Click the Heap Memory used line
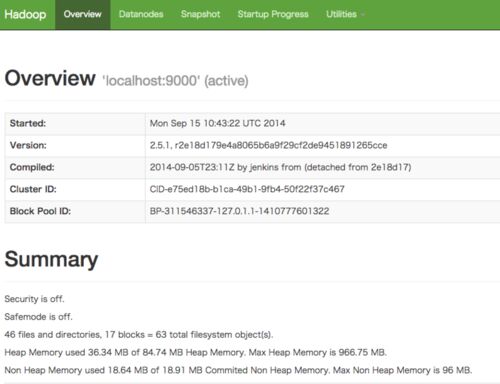This screenshot has width=500, height=384. 196,352
